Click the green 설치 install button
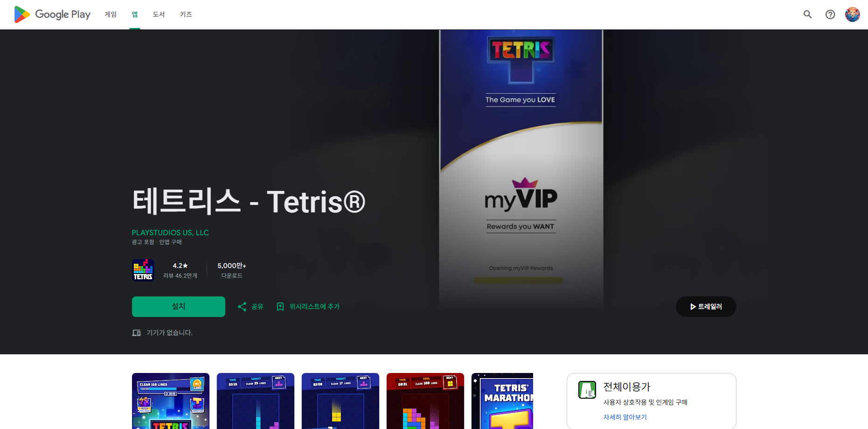Viewport: 868px width, 429px height. (179, 307)
